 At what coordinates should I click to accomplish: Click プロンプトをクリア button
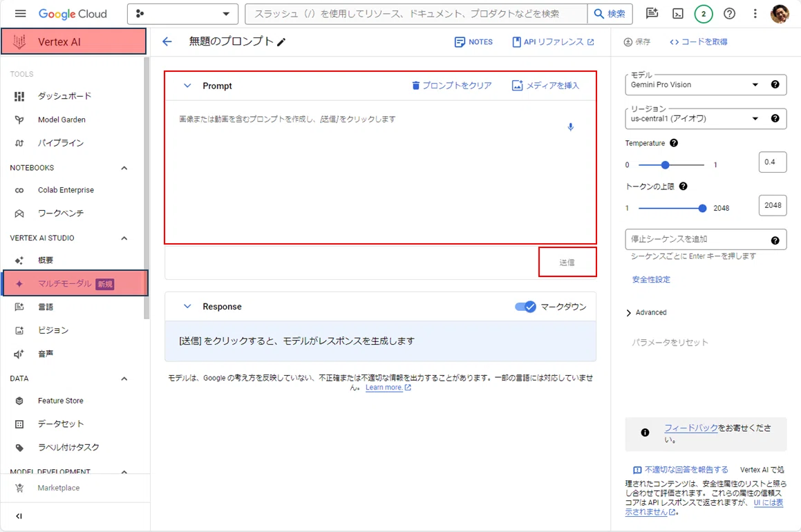coord(452,85)
